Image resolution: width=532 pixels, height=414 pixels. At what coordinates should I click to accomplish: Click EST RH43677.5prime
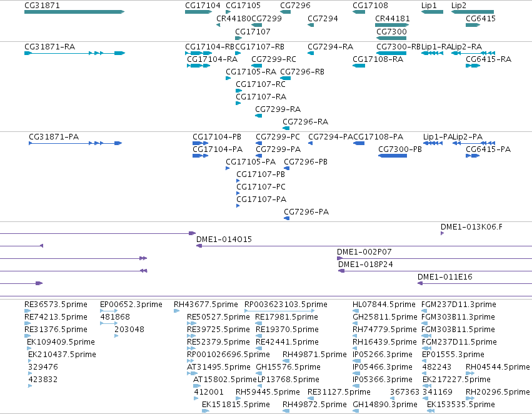pos(176,311)
